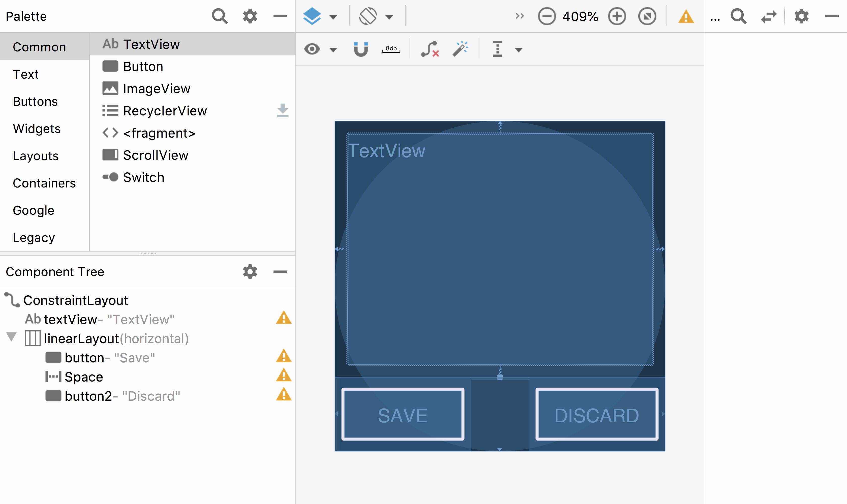The image size is (847, 504).
Task: Download the RecyclerView dependency
Action: [x=282, y=111]
